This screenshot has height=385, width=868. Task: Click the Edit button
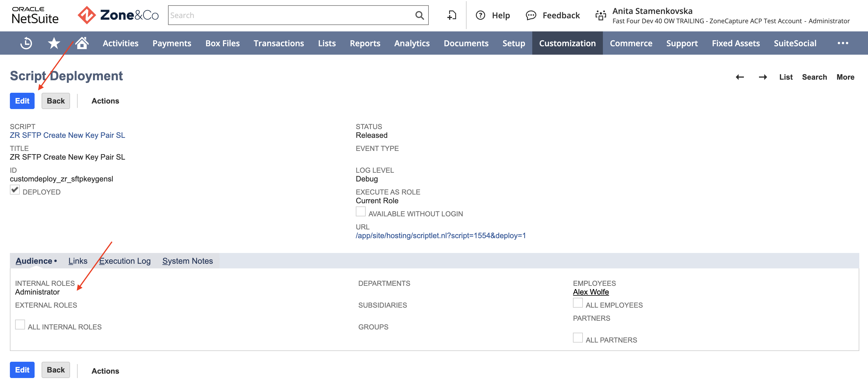[22, 100]
